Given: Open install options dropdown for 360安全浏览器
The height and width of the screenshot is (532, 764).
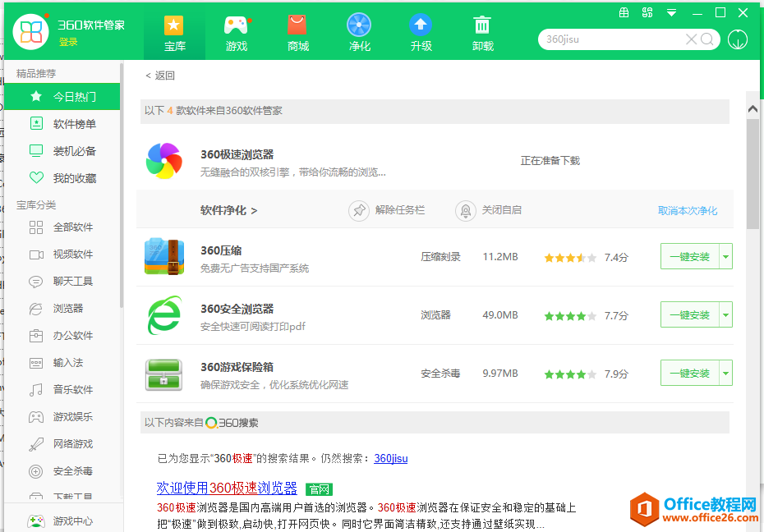Looking at the screenshot, I should click(x=725, y=315).
